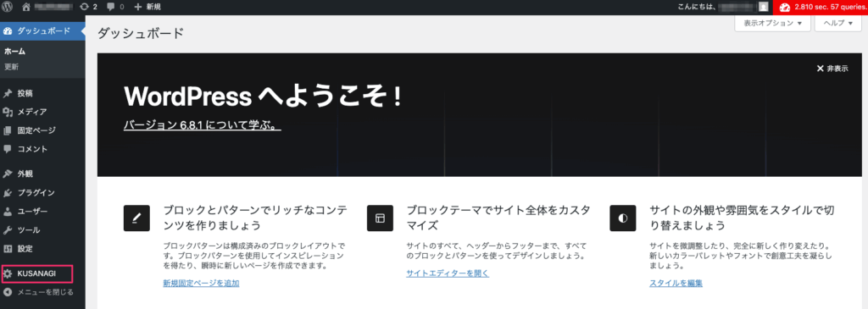Click the WordPress logo in admin bar
Screen dimensions: 868x309
coord(8,7)
